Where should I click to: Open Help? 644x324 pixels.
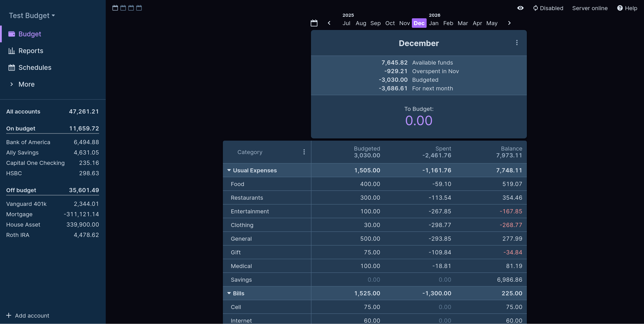click(627, 8)
